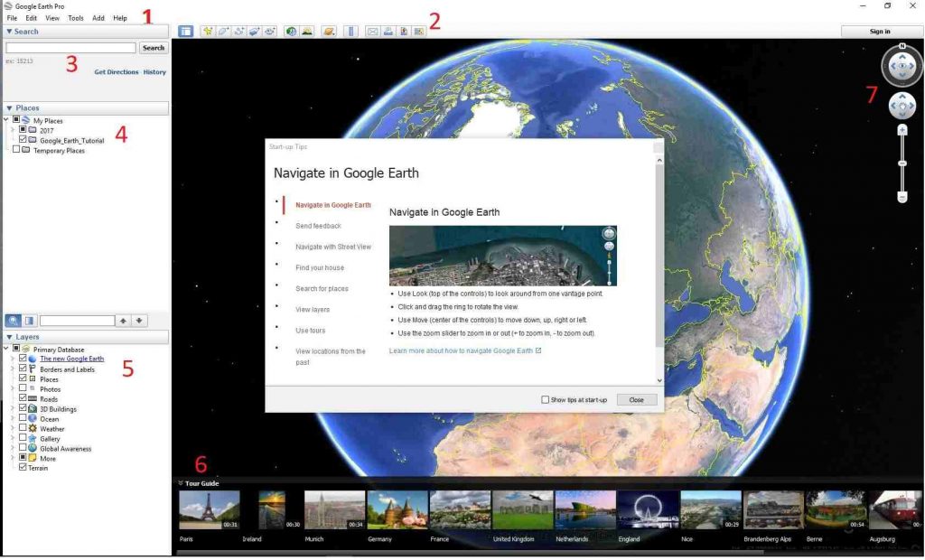925x560 pixels.
Task: Show historical imagery on the globe
Action: (x=291, y=31)
